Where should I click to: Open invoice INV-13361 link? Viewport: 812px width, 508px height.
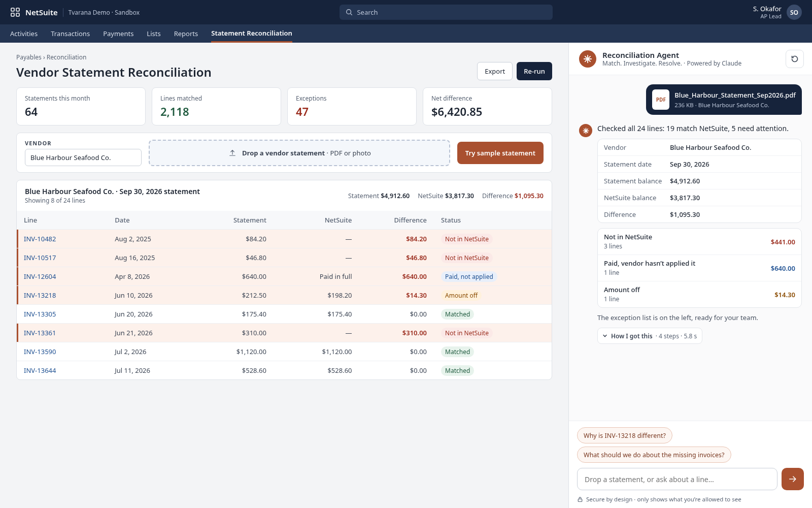40,333
